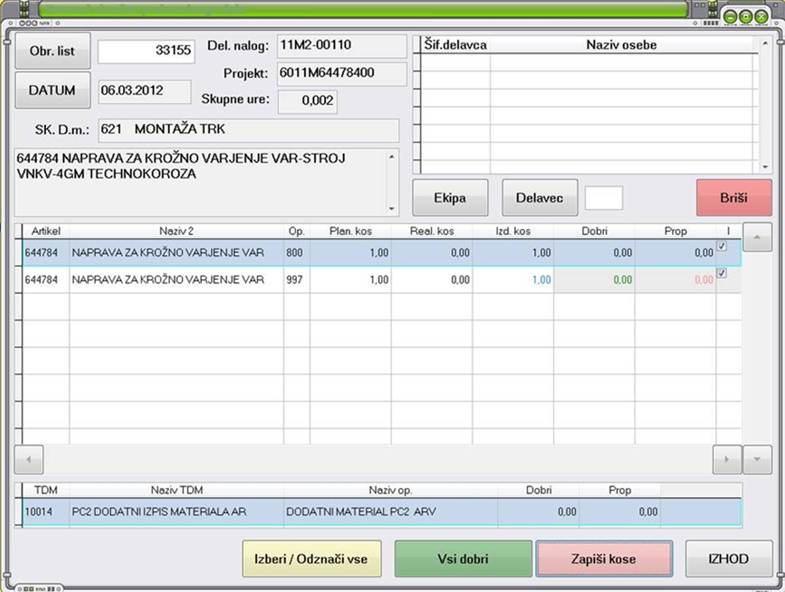Screen dimensions: 785x592
Task: Select the 10014 PC2 DODATNI IZPIS row
Action: click(382, 512)
